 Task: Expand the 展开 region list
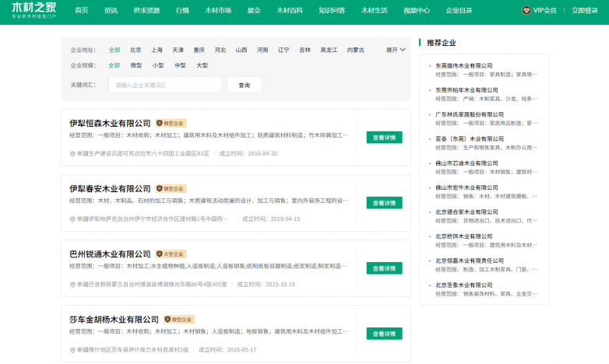396,50
